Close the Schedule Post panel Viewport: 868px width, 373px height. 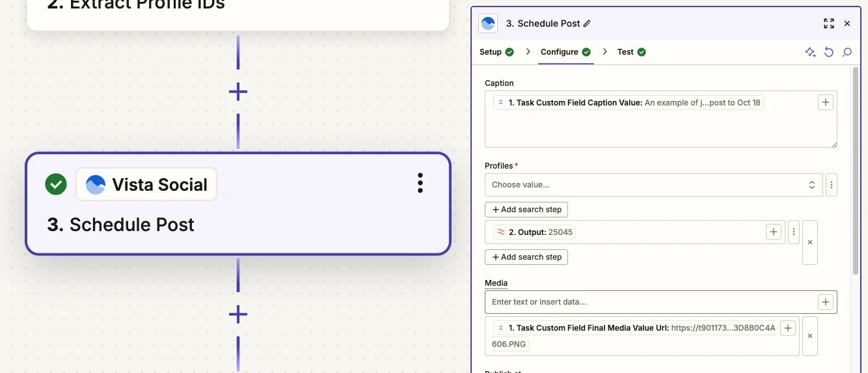847,23
